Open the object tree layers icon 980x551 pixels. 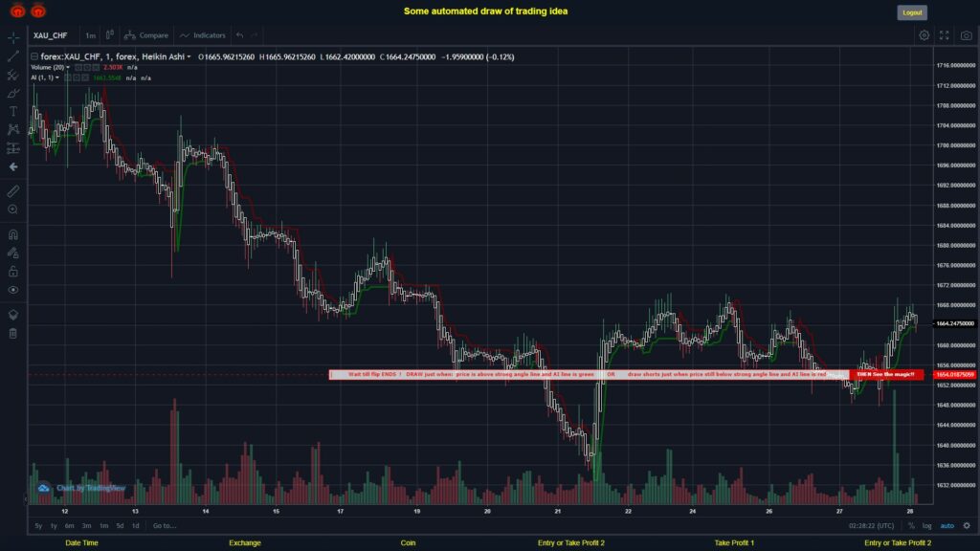(x=13, y=315)
